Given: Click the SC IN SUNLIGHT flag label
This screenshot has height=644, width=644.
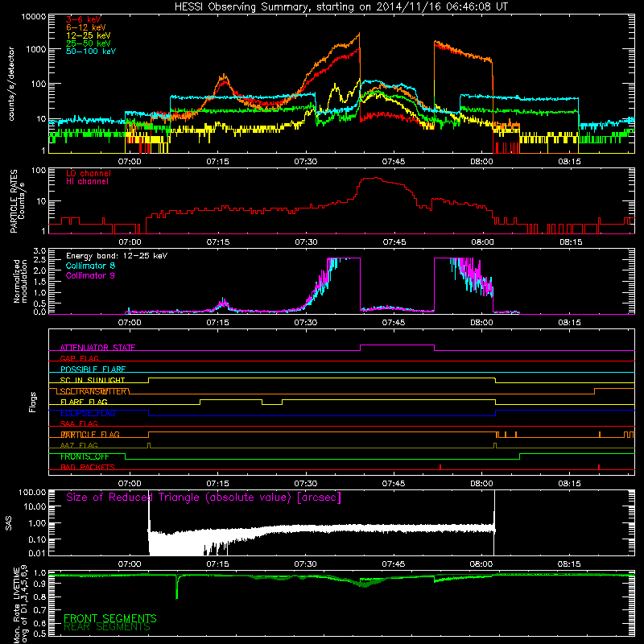Looking at the screenshot, I should tap(93, 380).
